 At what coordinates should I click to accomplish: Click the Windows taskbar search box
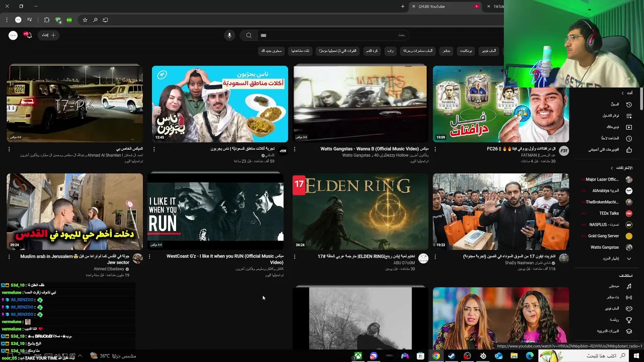pos(584,356)
